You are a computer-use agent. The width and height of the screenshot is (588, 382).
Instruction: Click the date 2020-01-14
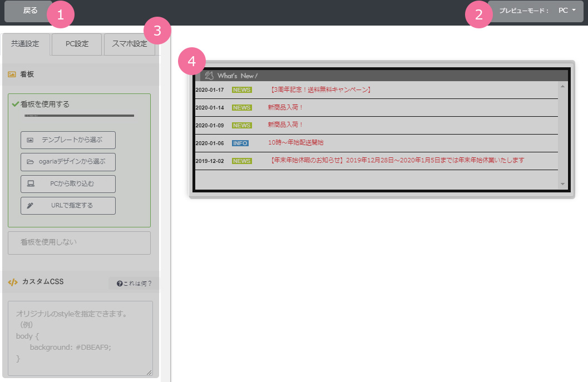tap(210, 107)
